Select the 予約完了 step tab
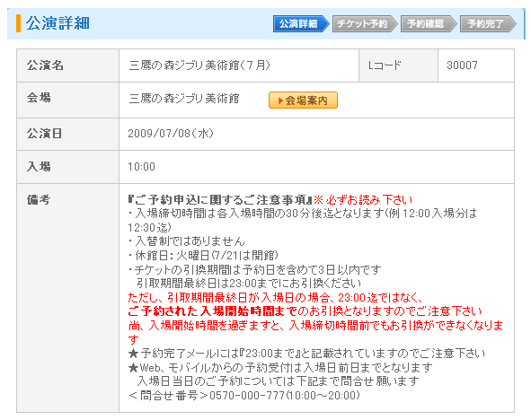Viewport: 531px width, 420px height. coord(488,23)
